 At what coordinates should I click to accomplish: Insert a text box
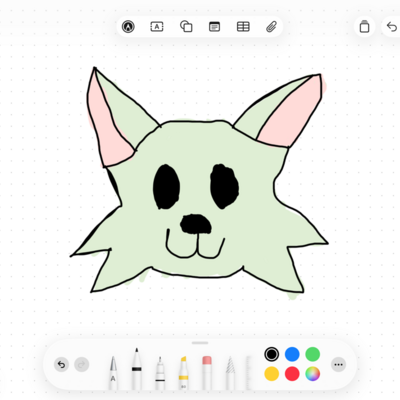coord(157,26)
